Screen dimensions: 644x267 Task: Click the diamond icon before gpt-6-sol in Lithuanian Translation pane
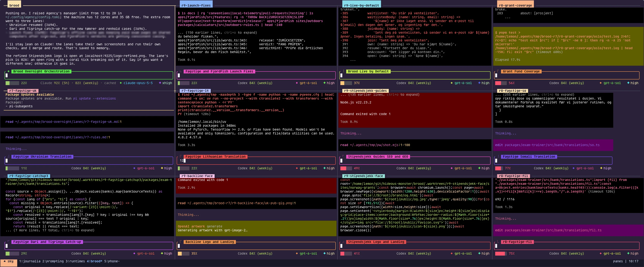[x=297, y=168]
